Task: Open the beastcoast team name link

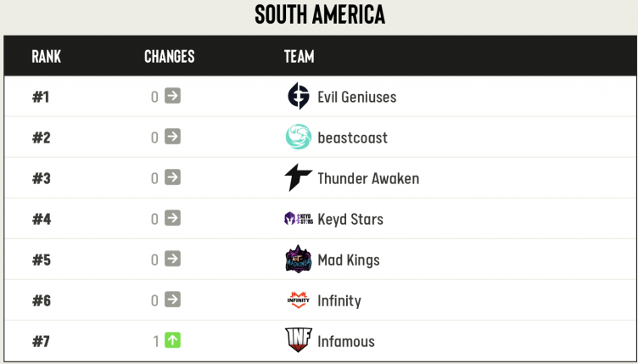Action: 352,137
